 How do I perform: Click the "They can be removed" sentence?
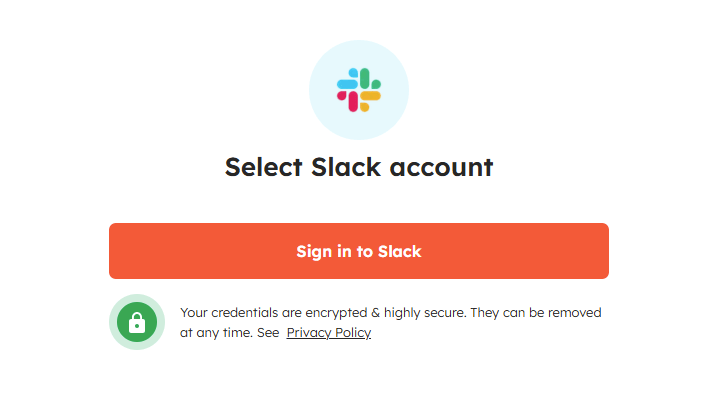click(531, 313)
